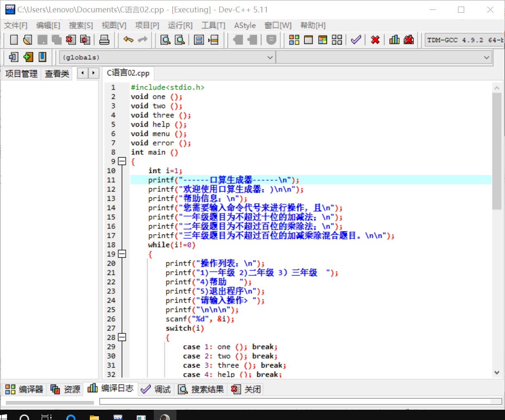The height and width of the screenshot is (420, 505).
Task: Click the Redo arrow icon
Action: coord(143,40)
